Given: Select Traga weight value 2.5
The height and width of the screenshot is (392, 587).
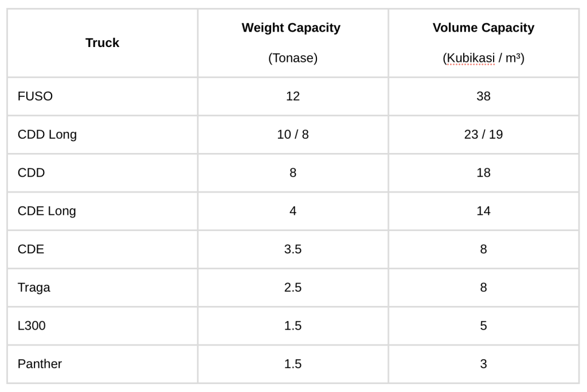Looking at the screenshot, I should point(293,288).
